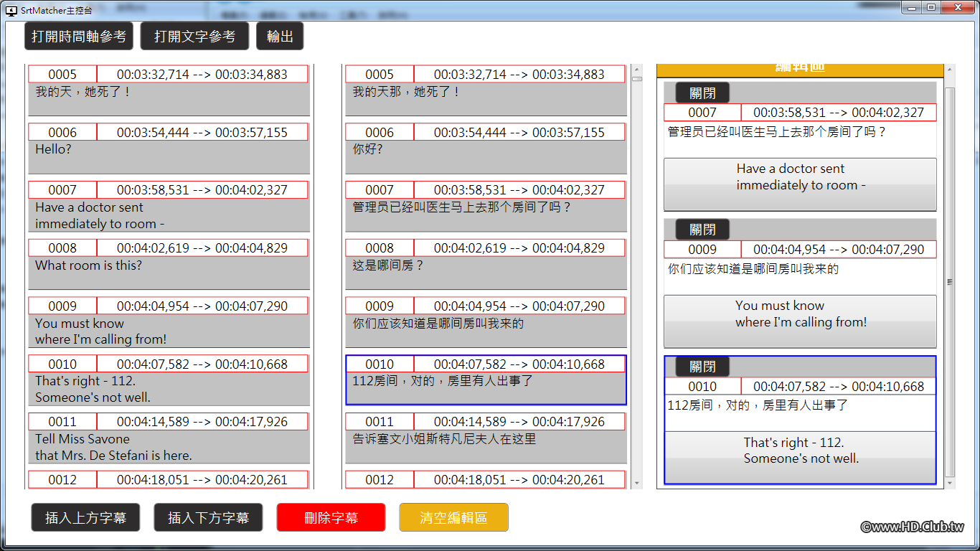Click the middle list scrollbar down arrow
The width and height of the screenshot is (980, 551).
point(636,484)
